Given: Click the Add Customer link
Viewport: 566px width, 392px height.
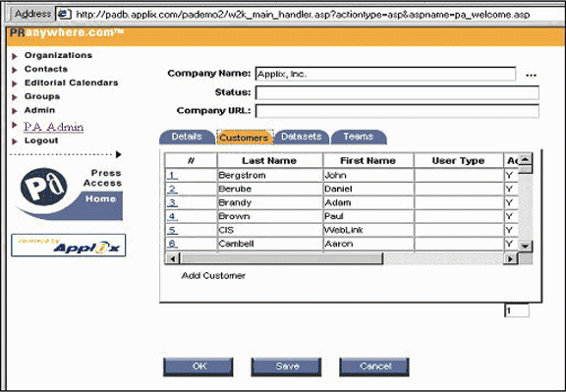Looking at the screenshot, I should [213, 276].
